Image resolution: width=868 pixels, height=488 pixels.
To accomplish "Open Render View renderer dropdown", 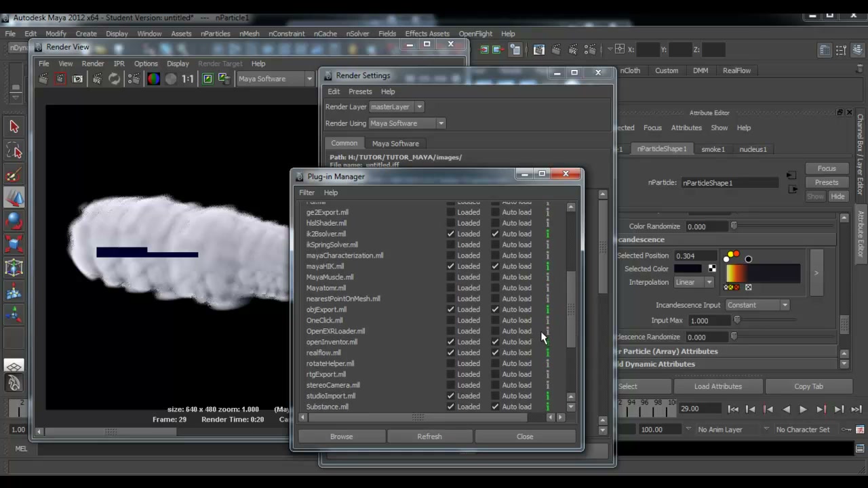I will point(275,79).
